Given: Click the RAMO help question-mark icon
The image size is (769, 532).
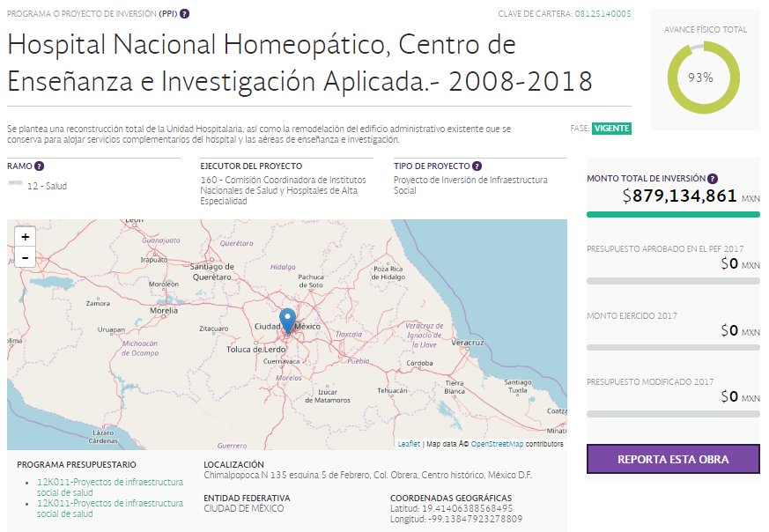Looking at the screenshot, I should tap(40, 166).
